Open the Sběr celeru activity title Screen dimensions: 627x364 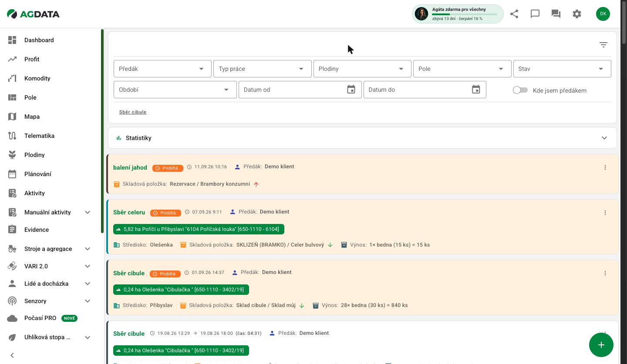(x=129, y=212)
